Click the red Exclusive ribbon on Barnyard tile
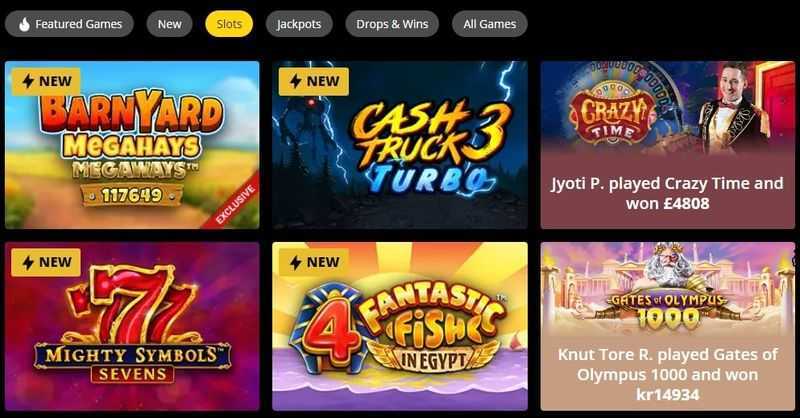Screen dimensions: 800x418 [233, 204]
